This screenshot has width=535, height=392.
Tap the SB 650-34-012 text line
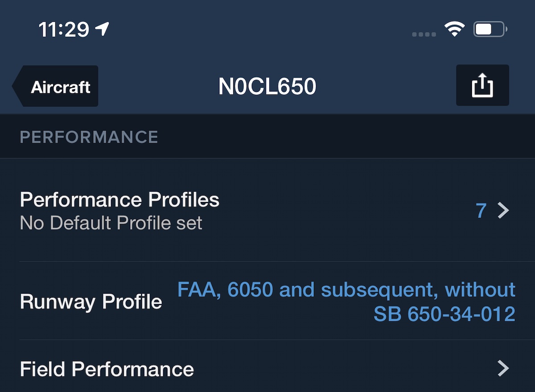[x=444, y=314]
